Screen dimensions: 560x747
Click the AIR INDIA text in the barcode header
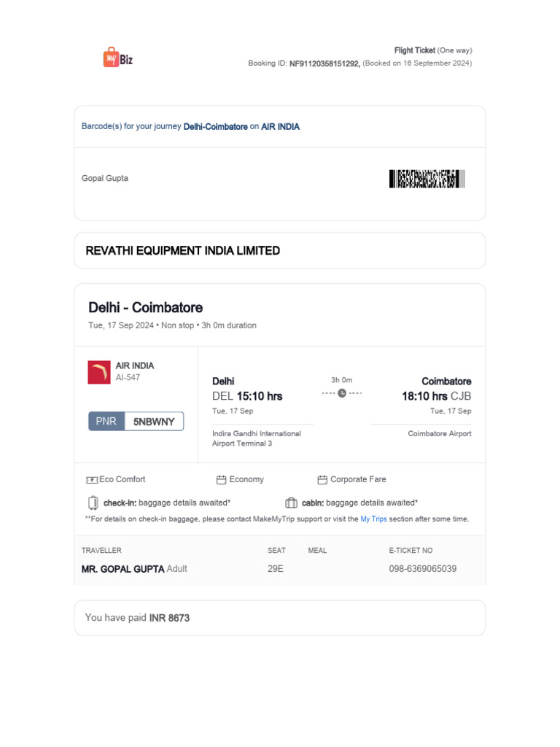point(280,127)
